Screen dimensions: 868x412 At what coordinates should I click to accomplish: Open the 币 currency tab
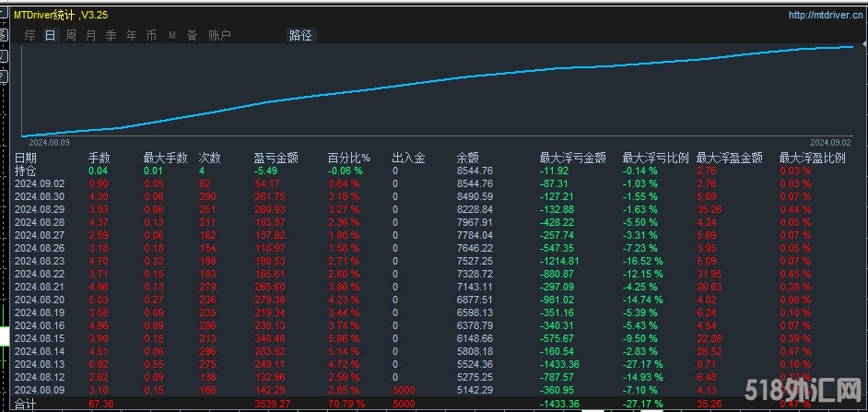(151, 35)
